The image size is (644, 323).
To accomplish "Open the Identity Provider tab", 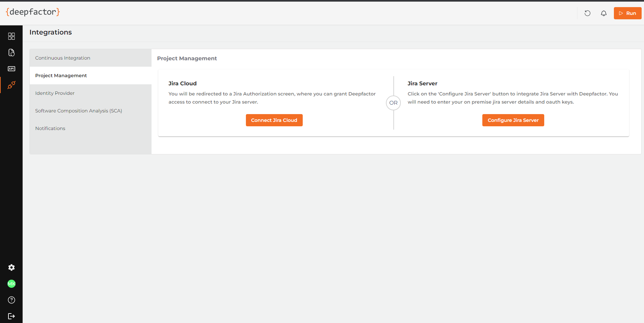I will coord(91,93).
